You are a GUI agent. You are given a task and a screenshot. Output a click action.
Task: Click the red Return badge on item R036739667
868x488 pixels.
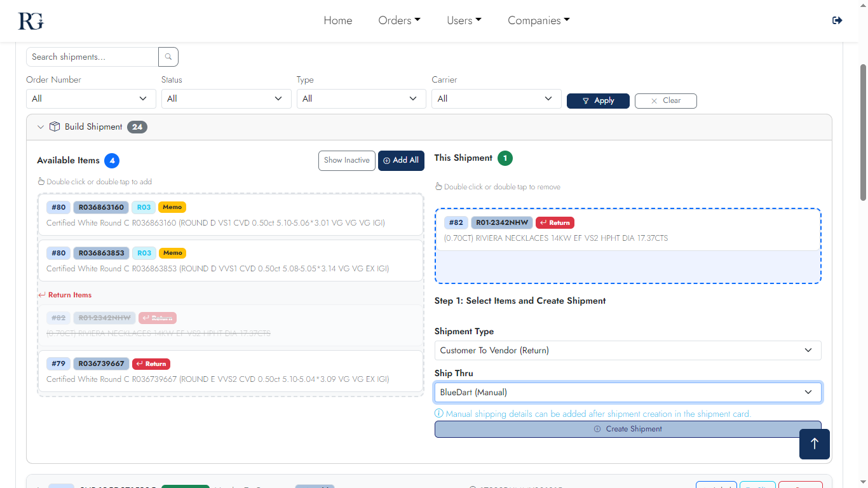click(x=151, y=364)
